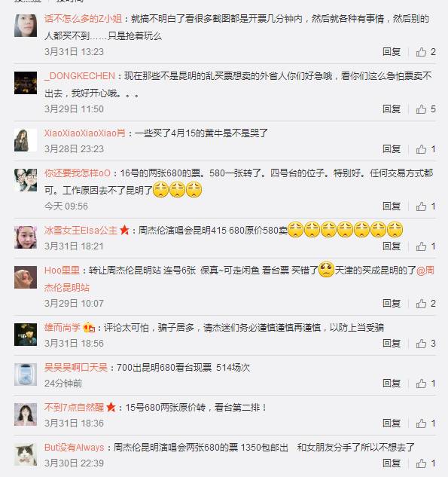Viewport: 448px width, 477px height.
Task: Click thumbs-up on XiaoXiaoXiaoXiao肖's comment
Action: click(x=425, y=149)
